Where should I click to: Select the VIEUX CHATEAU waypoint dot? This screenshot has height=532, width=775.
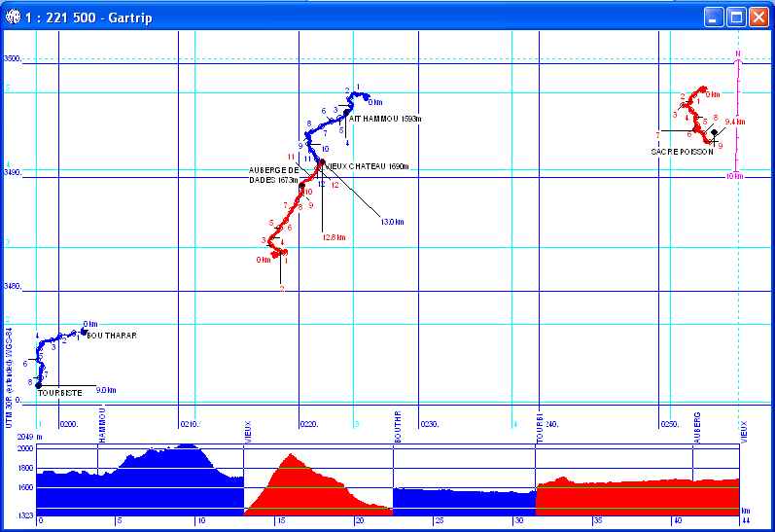pyautogui.click(x=322, y=161)
